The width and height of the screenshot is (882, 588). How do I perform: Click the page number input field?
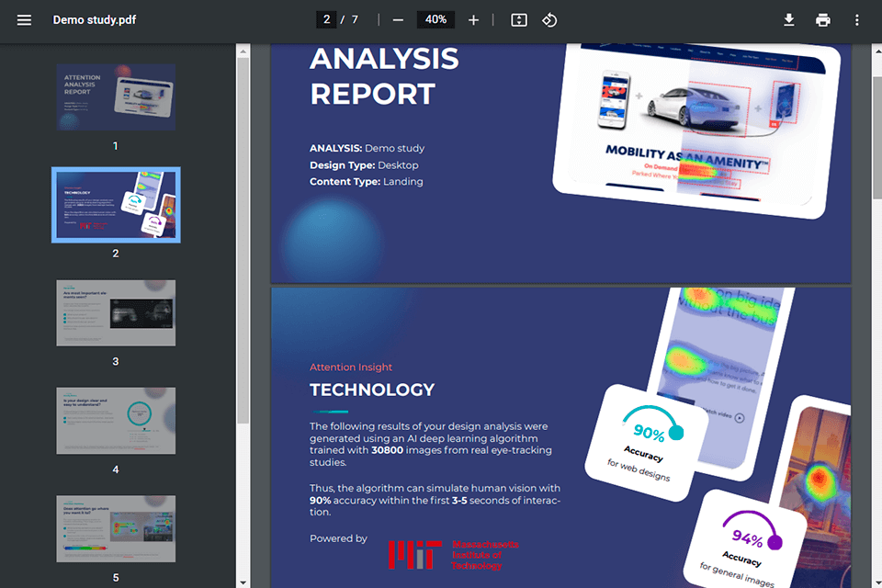(x=326, y=19)
